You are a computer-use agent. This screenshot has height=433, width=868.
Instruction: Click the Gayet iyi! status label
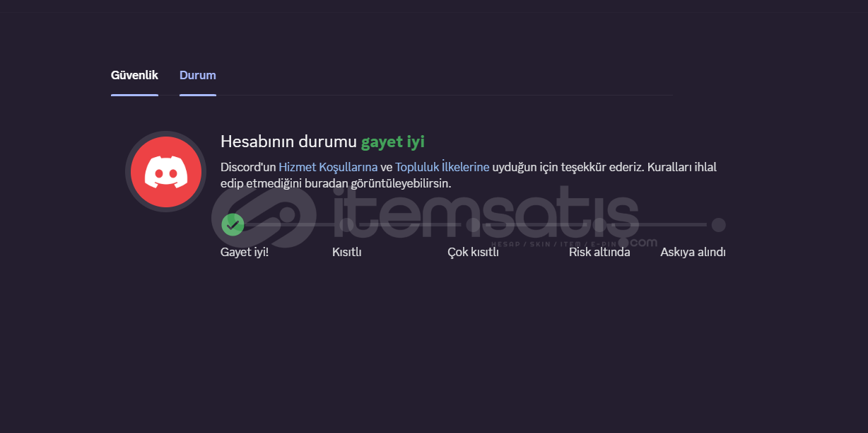(x=245, y=252)
